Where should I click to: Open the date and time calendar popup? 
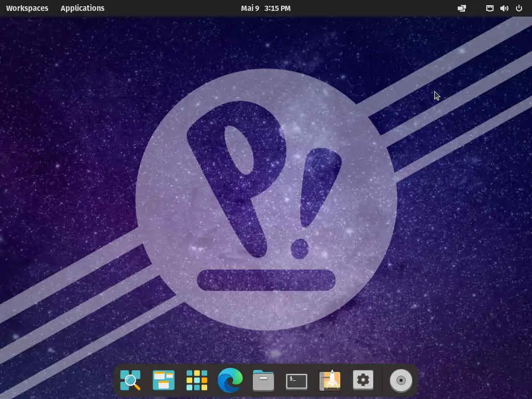point(265,8)
